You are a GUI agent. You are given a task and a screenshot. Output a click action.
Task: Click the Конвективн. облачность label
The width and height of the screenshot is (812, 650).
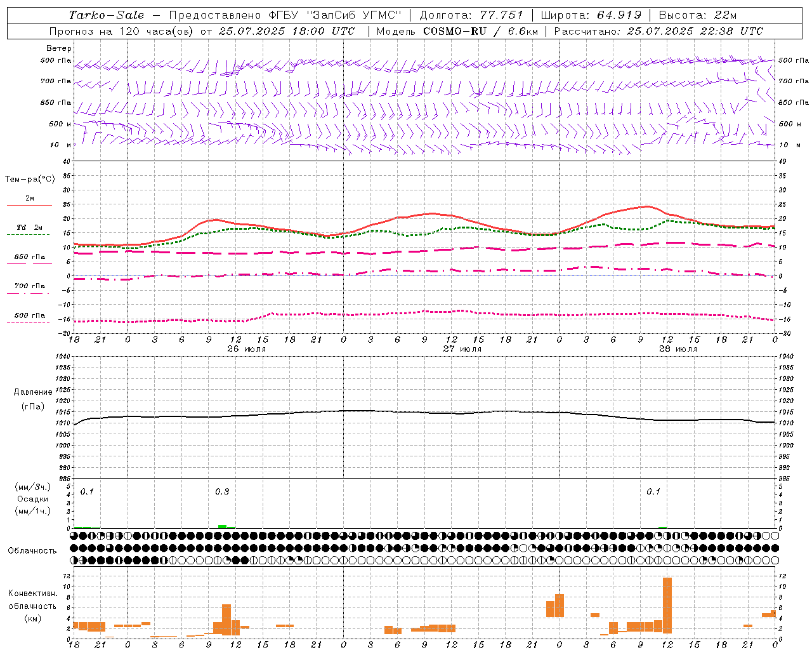click(32, 600)
